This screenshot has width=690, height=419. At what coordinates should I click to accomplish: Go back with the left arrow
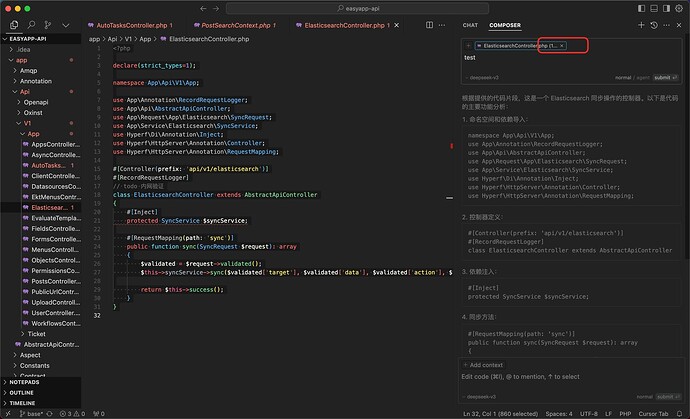(x=203, y=8)
